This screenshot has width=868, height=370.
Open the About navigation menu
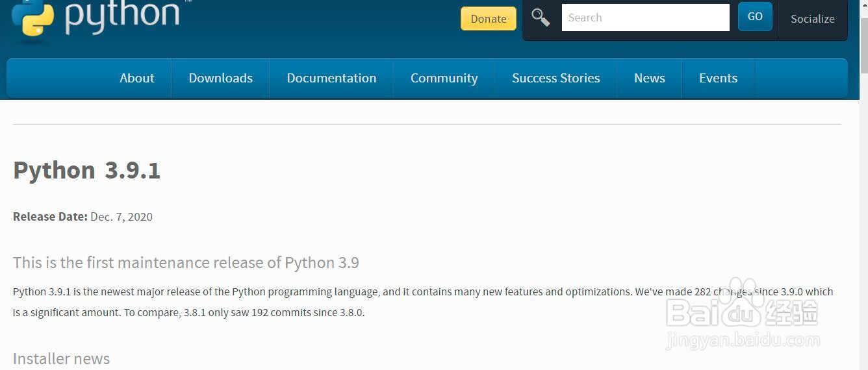137,78
